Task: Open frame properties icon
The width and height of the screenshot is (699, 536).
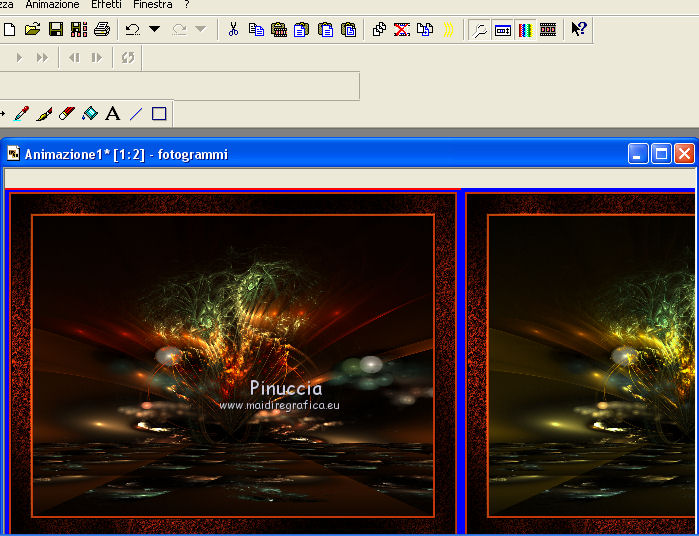Action: [503, 30]
